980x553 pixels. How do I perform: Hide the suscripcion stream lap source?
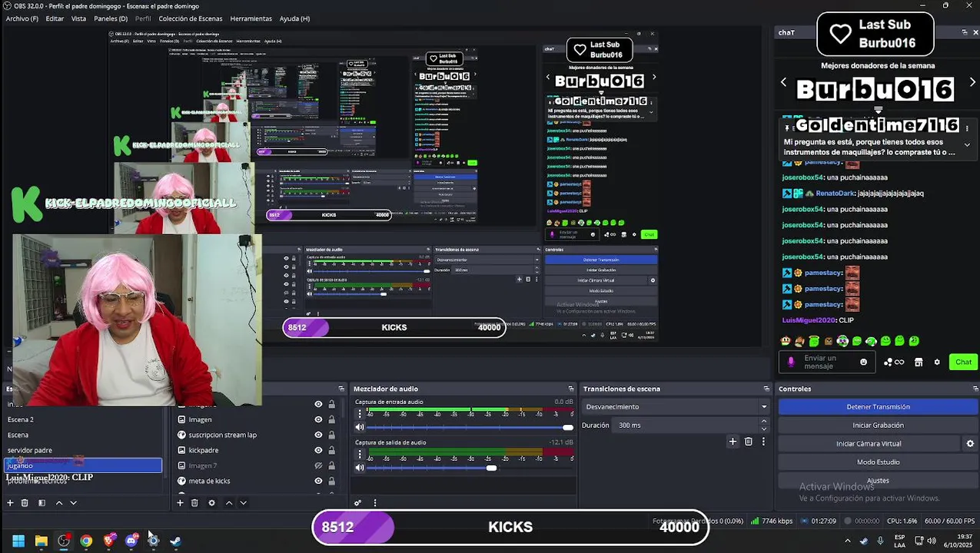tap(318, 435)
